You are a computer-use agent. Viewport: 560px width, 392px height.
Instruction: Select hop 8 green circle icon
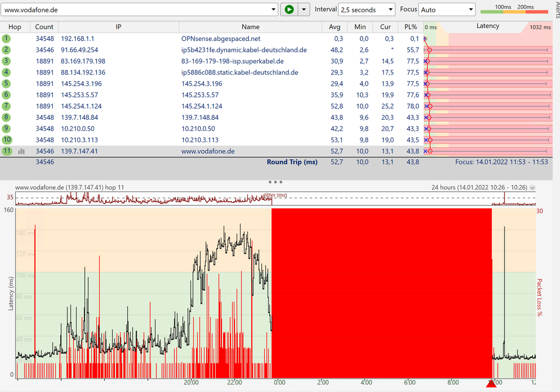pyautogui.click(x=6, y=117)
